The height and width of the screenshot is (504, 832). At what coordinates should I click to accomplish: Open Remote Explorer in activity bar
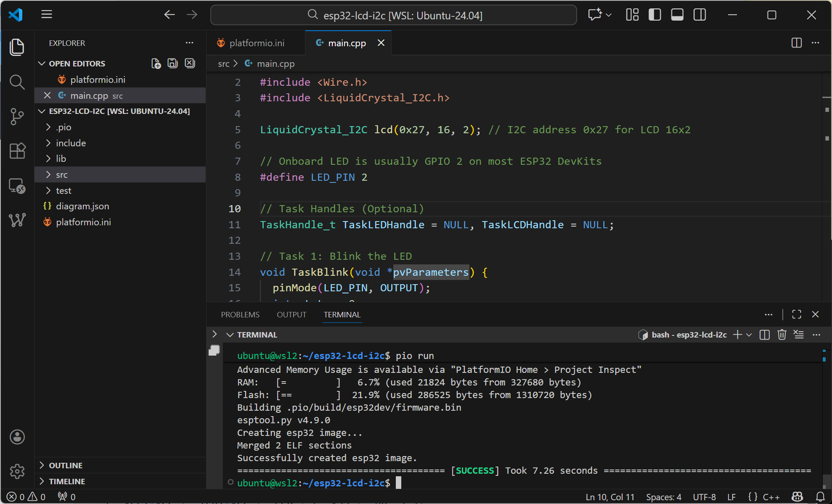(17, 185)
